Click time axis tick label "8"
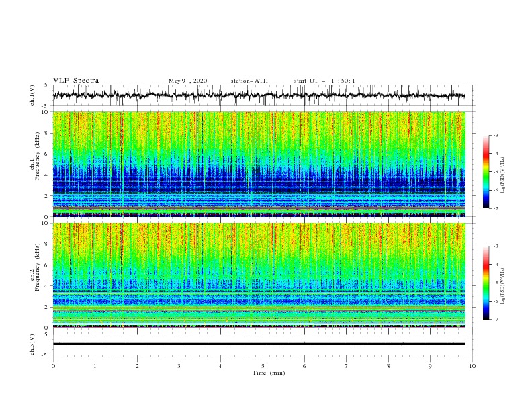 pos(388,366)
